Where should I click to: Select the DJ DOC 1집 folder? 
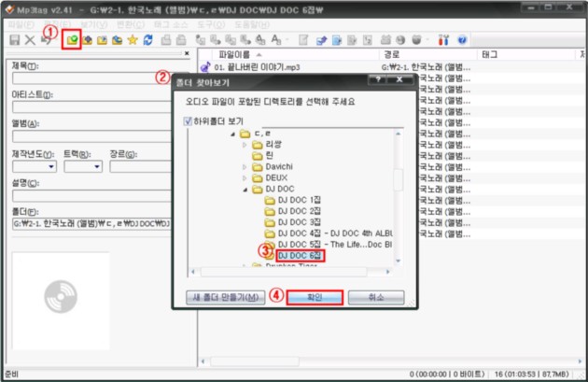pyautogui.click(x=300, y=200)
